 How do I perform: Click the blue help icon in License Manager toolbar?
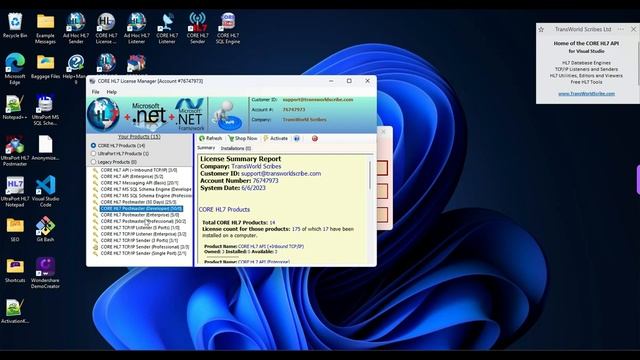297,138
